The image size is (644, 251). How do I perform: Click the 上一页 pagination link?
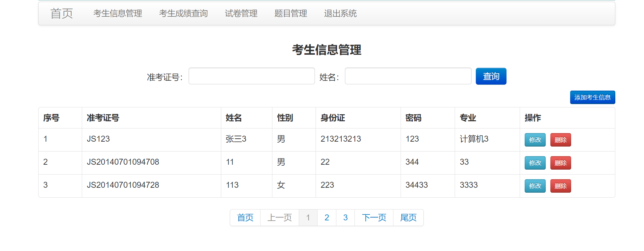[280, 218]
